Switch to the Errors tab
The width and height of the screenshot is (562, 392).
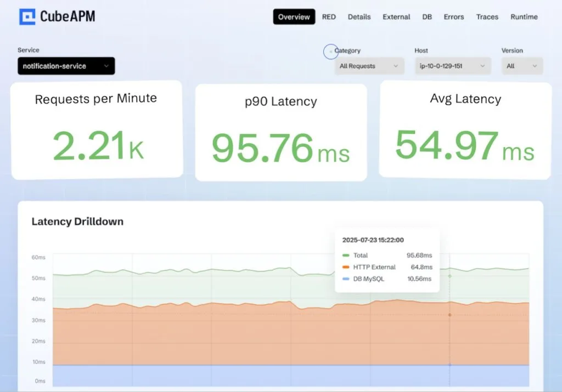[x=453, y=17]
